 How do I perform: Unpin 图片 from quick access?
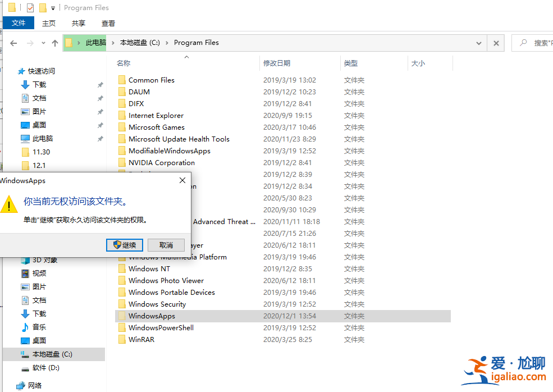point(100,111)
